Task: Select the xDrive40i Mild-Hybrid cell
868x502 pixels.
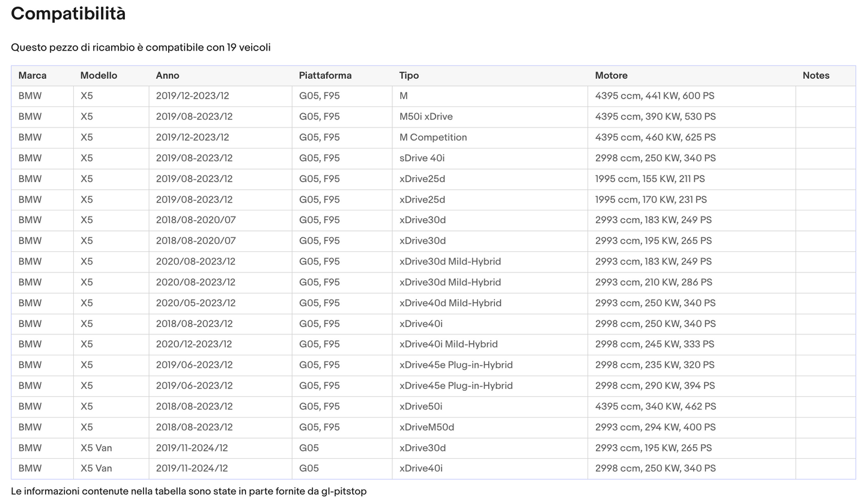Action: pos(448,344)
